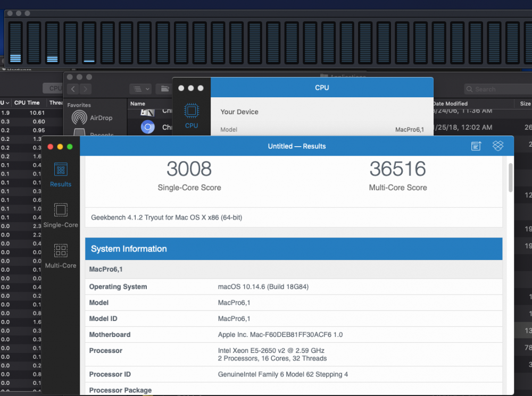Click the Dropbox icon in Geekbench title bar
Screen dimensions: 532x396
tap(498, 146)
